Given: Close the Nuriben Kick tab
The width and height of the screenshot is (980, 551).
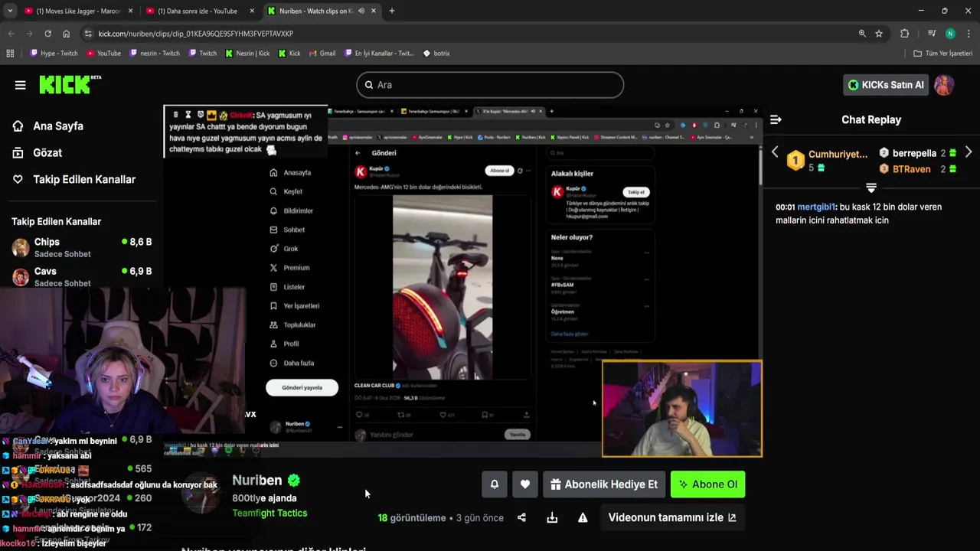Looking at the screenshot, I should click(373, 11).
